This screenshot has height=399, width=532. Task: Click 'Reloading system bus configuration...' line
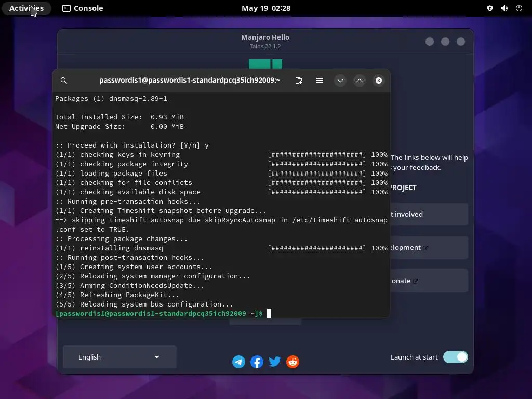[x=144, y=304]
